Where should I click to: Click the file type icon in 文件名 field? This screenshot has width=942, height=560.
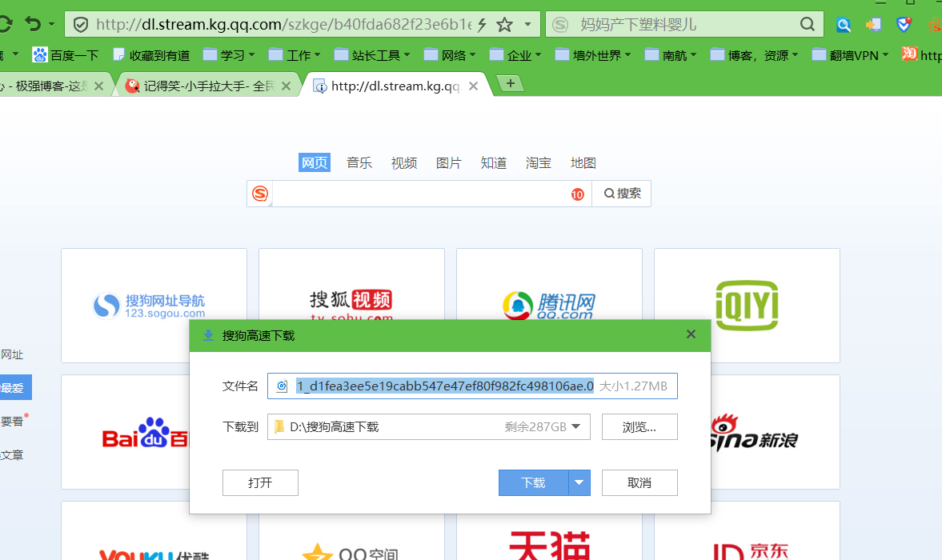tap(282, 386)
